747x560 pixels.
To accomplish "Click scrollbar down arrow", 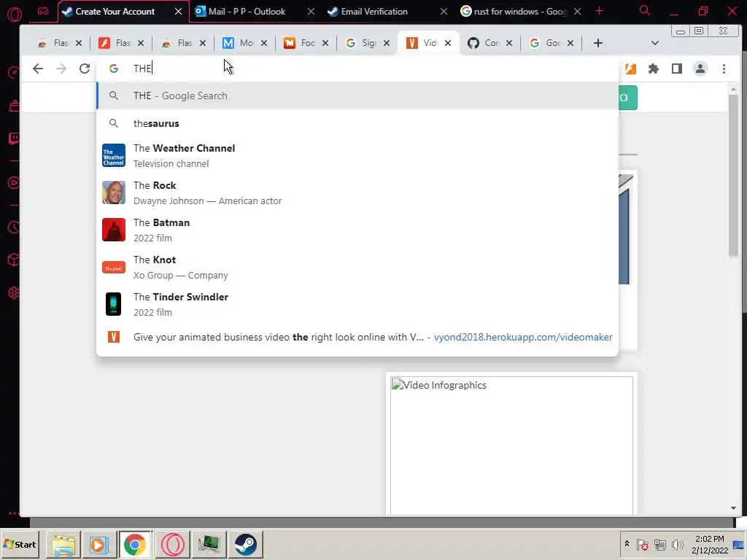I will (733, 508).
